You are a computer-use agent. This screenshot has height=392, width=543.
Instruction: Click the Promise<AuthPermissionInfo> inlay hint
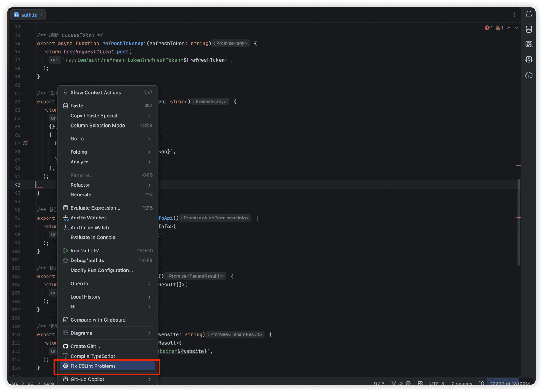click(215, 218)
